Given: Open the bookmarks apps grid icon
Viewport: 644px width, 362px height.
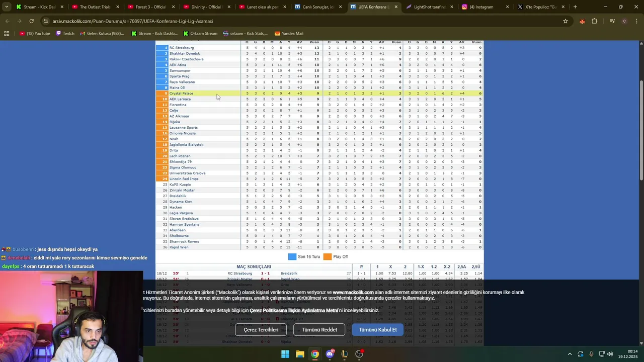Looking at the screenshot, I should point(7,34).
